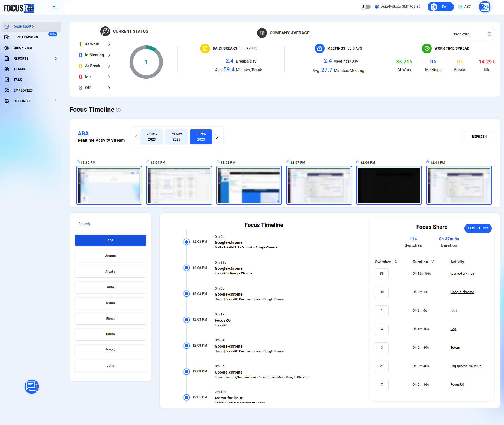Open the Quick View panel
Viewport: 504px width, 425px height.
point(23,48)
